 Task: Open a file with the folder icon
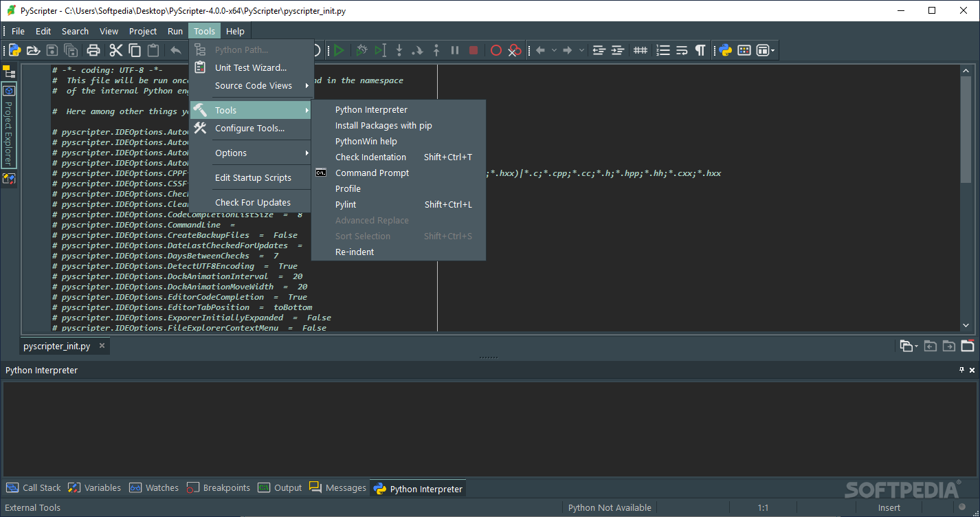pos(33,50)
